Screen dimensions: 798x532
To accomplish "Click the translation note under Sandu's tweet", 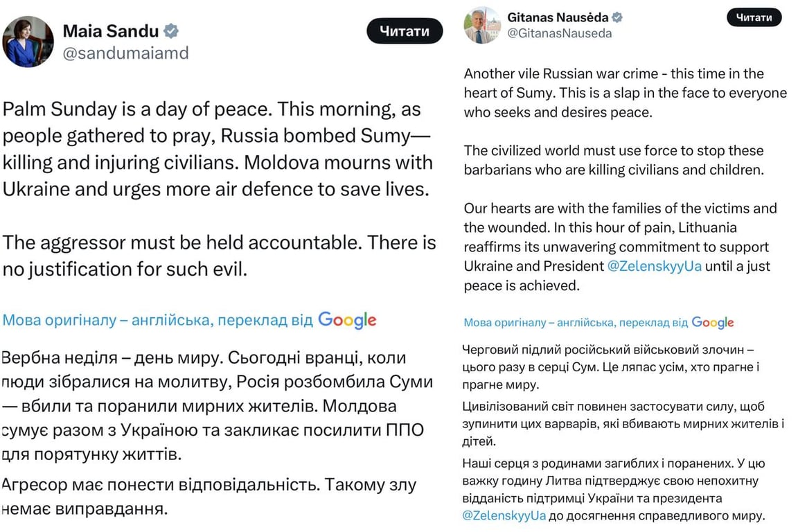I will pos(158,320).
